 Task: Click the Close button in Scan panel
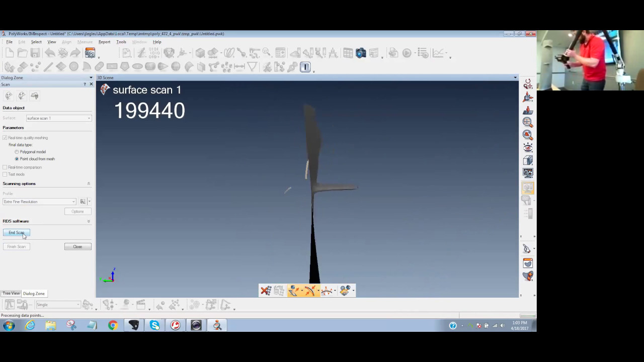coord(77,246)
